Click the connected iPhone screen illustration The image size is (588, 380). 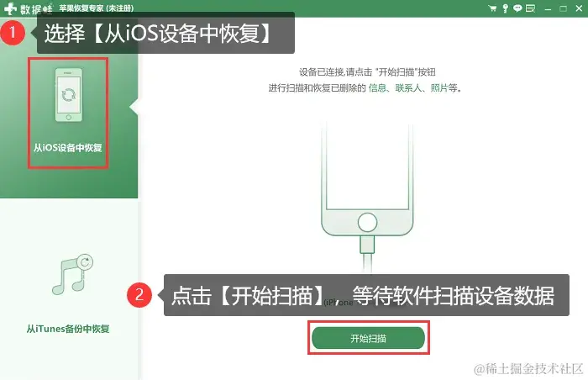coord(367,166)
